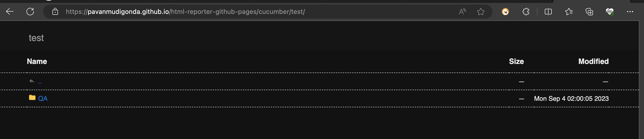Click the back navigation arrow
The height and width of the screenshot is (139, 644).
10,12
